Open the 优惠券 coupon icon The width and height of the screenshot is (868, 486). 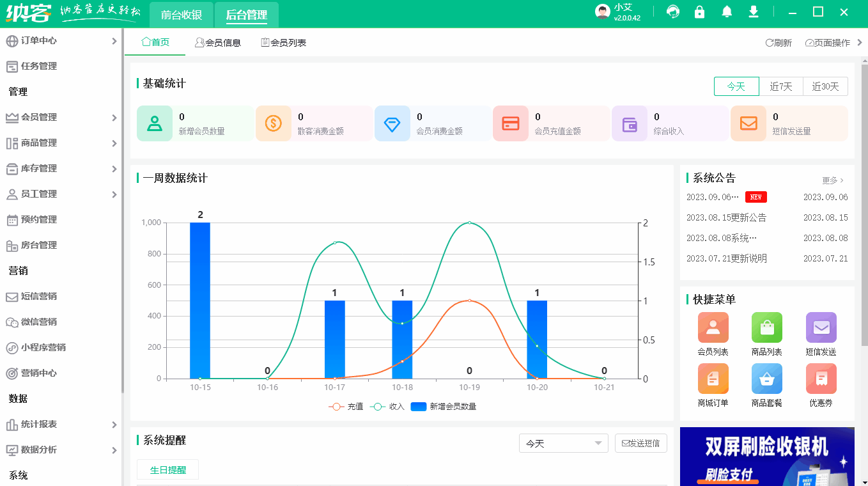(821, 379)
